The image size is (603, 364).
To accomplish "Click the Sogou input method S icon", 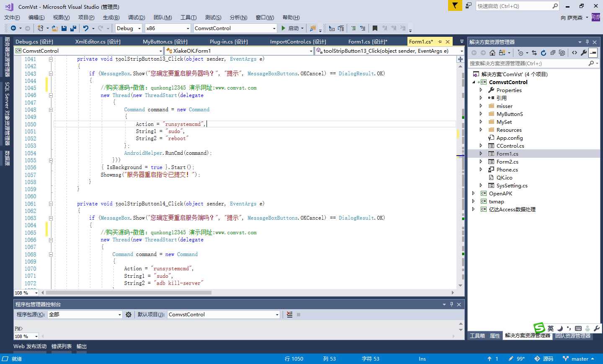I will tap(539, 328).
